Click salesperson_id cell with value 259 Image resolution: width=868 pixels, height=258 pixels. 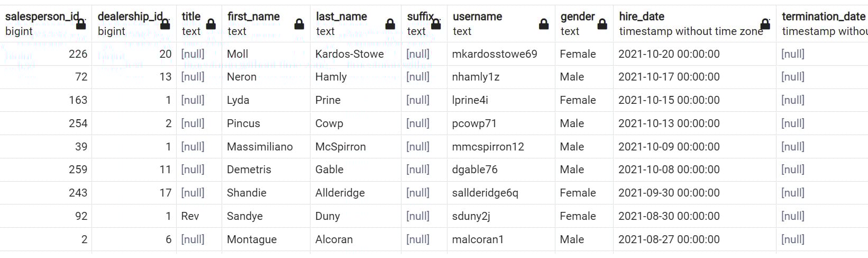(46, 170)
